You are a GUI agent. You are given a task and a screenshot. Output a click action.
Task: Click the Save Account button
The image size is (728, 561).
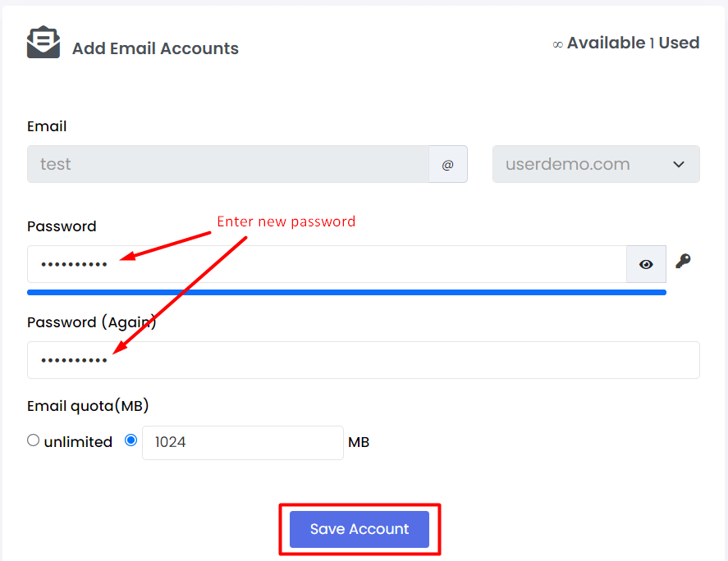coord(359,530)
